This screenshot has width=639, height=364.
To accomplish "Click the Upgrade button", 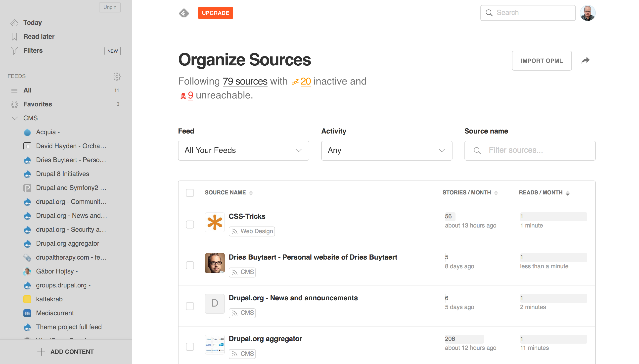I will tap(216, 13).
